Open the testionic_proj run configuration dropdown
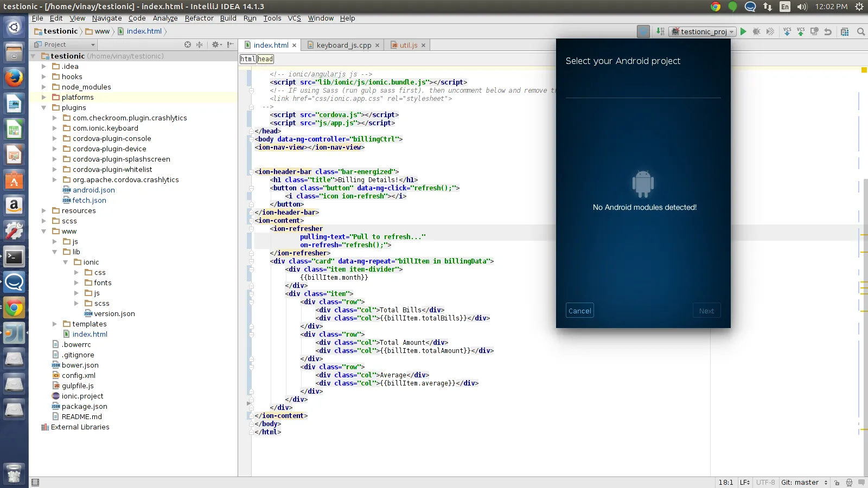Viewport: 868px width, 488px height. (703, 31)
